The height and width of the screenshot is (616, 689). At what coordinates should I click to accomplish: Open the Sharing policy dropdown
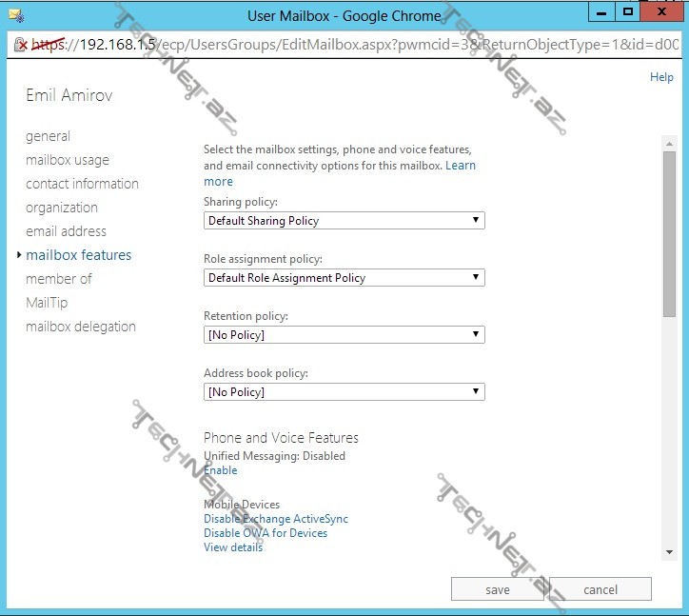point(344,221)
